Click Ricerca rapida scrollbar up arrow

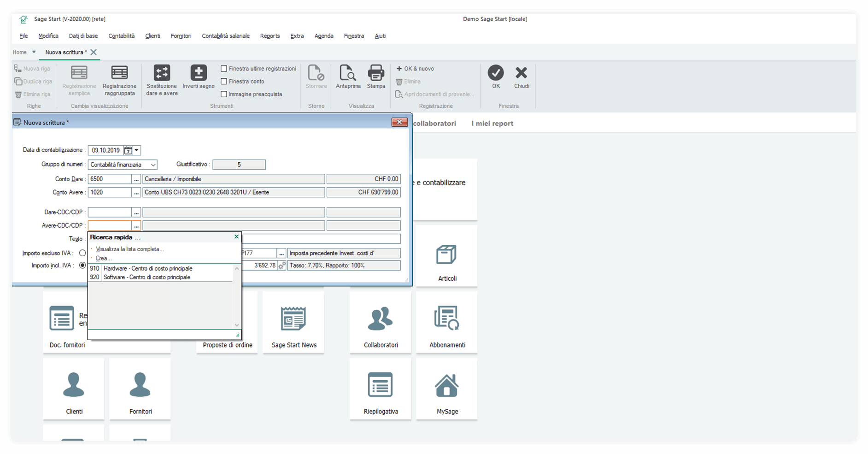(x=237, y=269)
